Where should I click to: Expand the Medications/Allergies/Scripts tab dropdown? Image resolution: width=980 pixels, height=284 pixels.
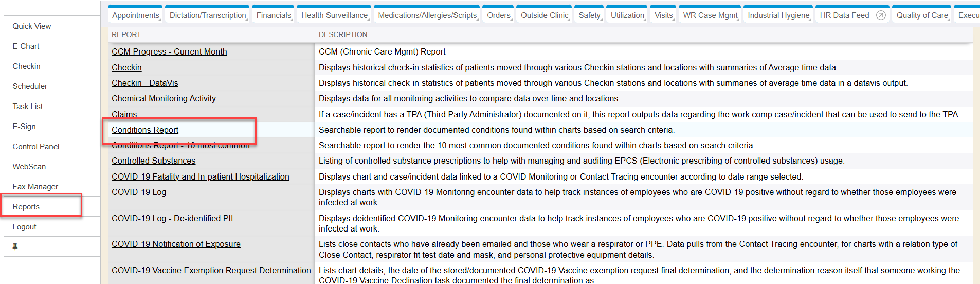point(478,20)
